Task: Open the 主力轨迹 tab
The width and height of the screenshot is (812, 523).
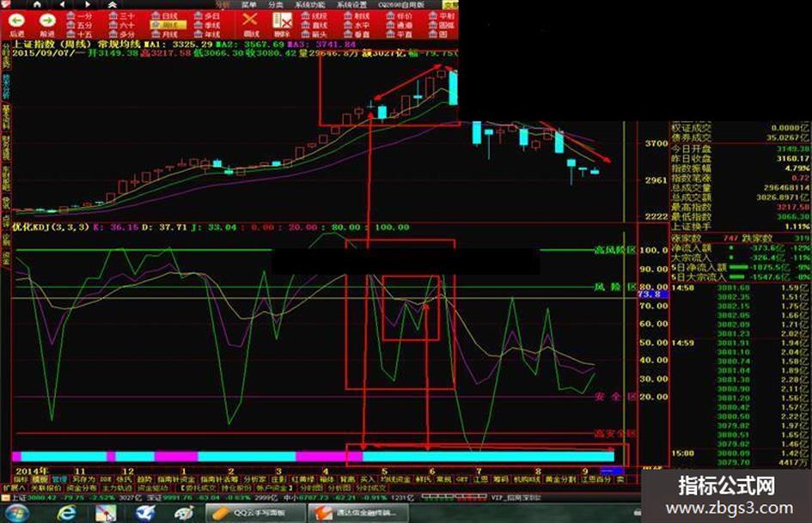Action: point(117,488)
